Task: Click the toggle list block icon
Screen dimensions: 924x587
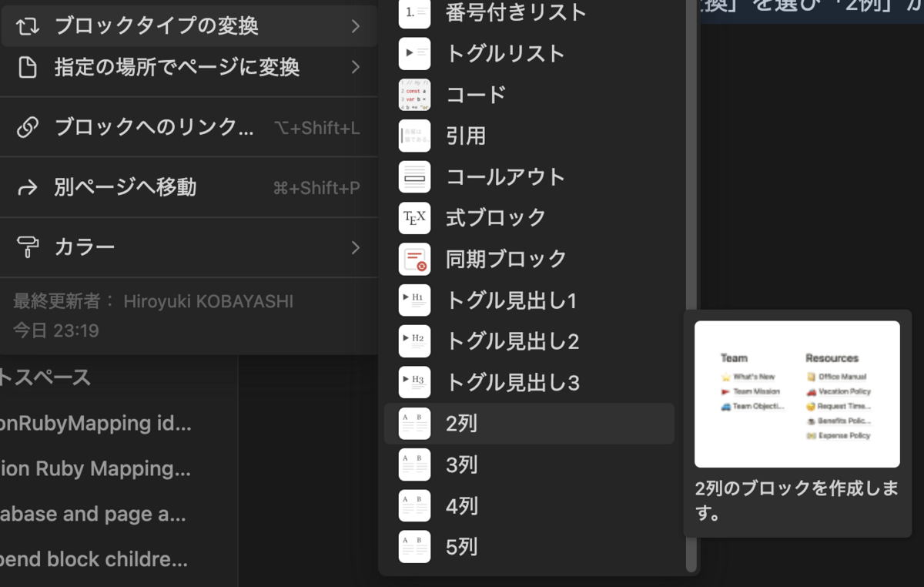Action: tap(414, 53)
